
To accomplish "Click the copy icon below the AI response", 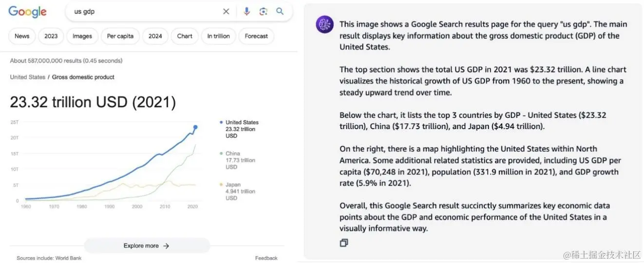I will tap(344, 243).
